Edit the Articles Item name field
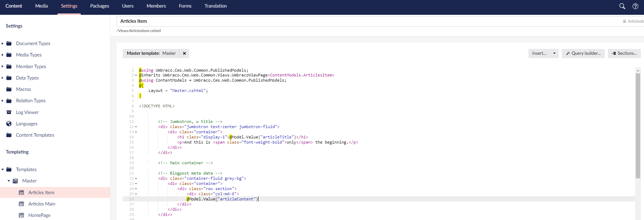The width and height of the screenshot is (644, 220). [x=368, y=21]
